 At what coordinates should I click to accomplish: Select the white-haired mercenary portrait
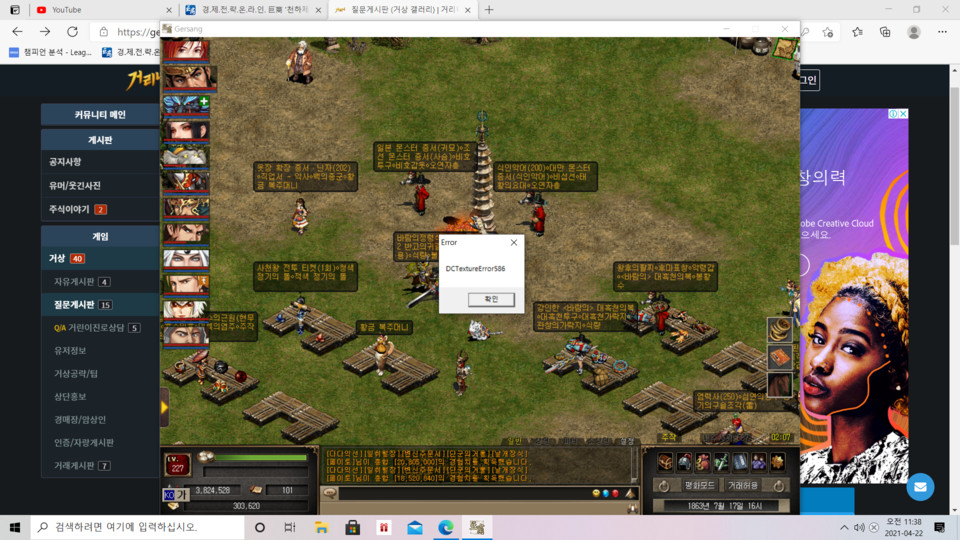point(185,259)
